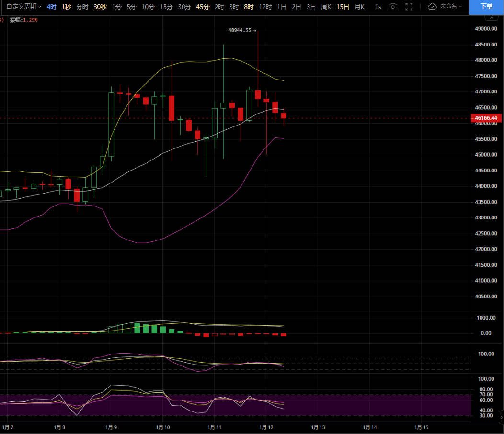Enter fullscreen chart mode
The width and height of the screenshot is (504, 434).
(409, 7)
